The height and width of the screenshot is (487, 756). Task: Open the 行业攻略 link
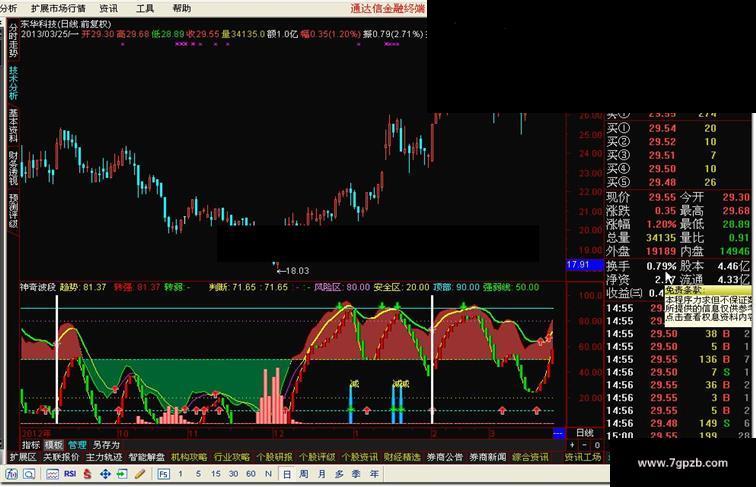231,457
